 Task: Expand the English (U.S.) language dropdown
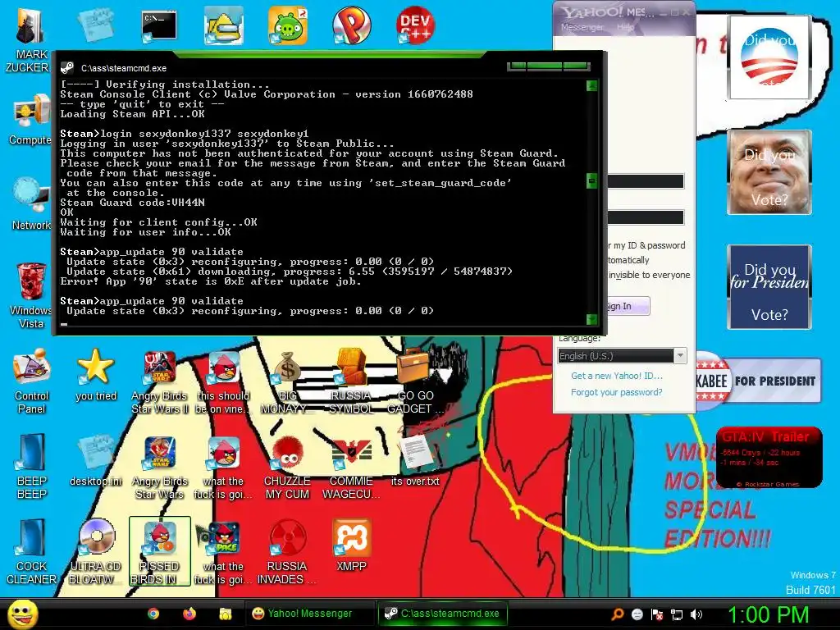click(680, 355)
